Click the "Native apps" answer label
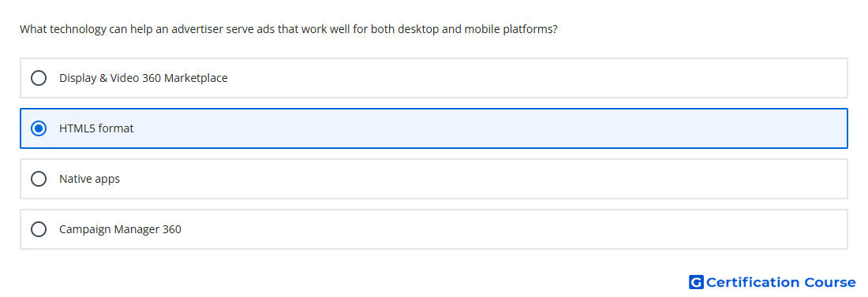 [90, 179]
